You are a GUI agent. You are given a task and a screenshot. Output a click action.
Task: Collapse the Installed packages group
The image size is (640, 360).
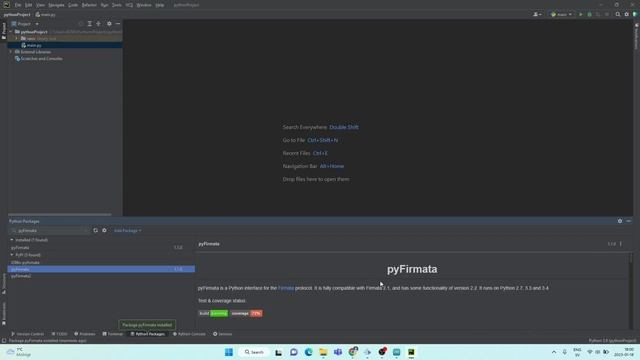click(12, 240)
